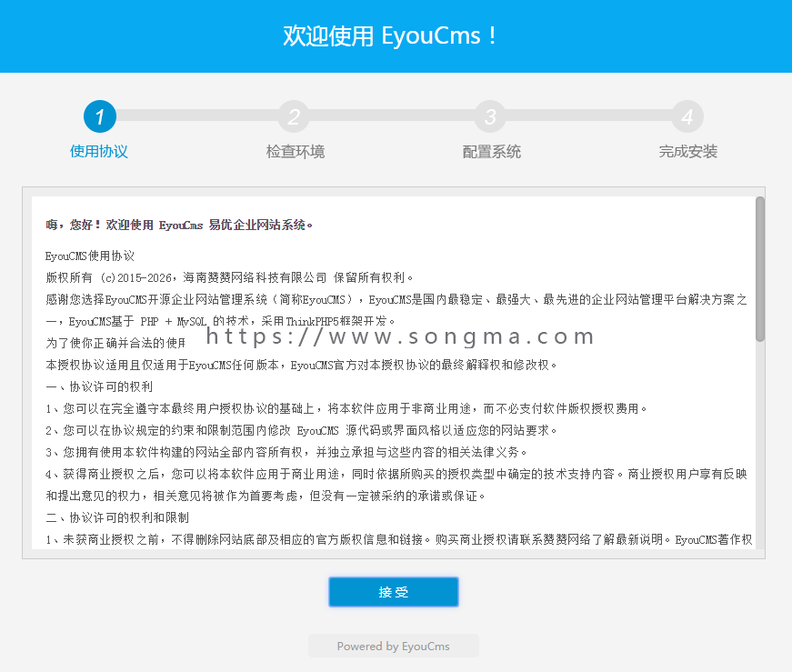Click the line starting 本授权协议适用且仅适用于EyouCMS
This screenshot has height=672, width=792.
(x=301, y=366)
